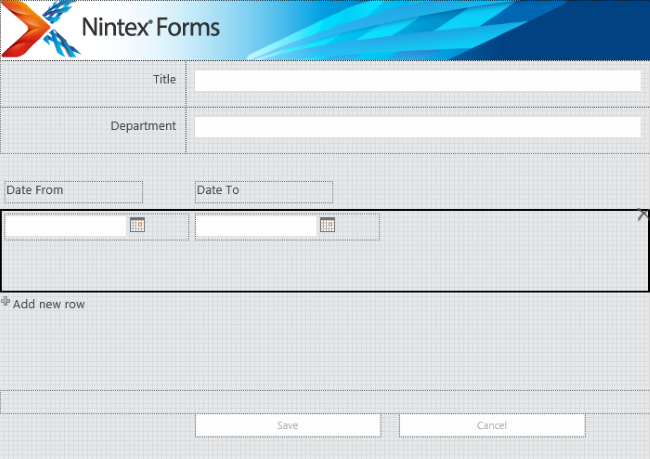Click the Save button
The height and width of the screenshot is (459, 650).
(x=288, y=425)
